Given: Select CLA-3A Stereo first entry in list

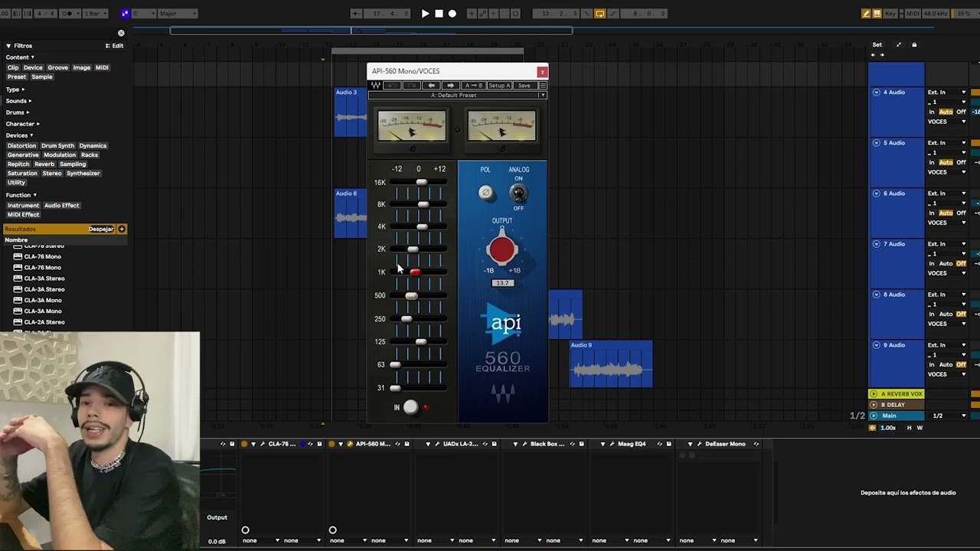Looking at the screenshot, I should click(x=44, y=279).
